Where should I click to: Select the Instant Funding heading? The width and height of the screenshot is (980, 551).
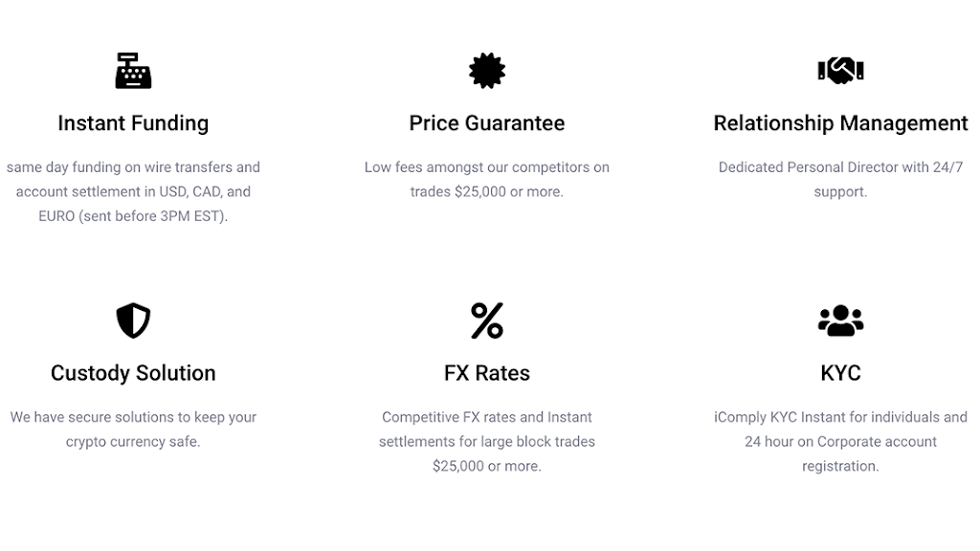133,123
